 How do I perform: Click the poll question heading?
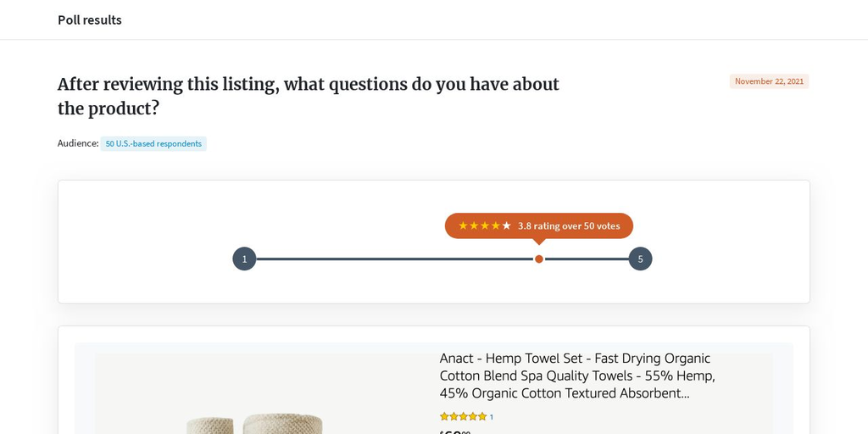[309, 97]
